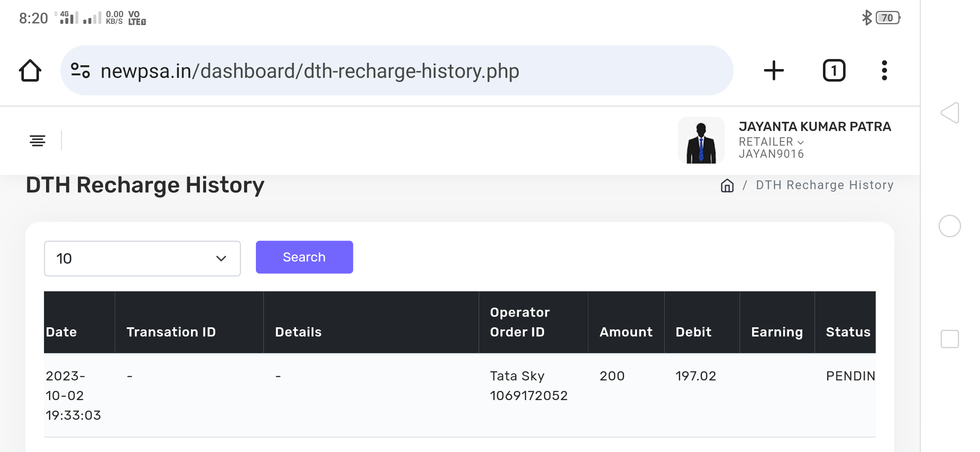The image size is (980, 452).
Task: Open site settings icon in address bar
Action: pos(80,70)
